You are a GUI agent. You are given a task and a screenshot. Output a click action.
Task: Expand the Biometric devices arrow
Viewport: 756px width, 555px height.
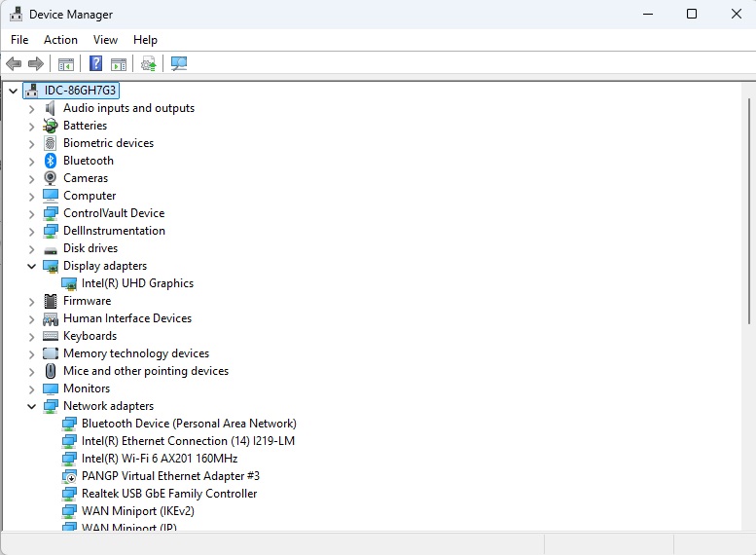[x=31, y=144]
